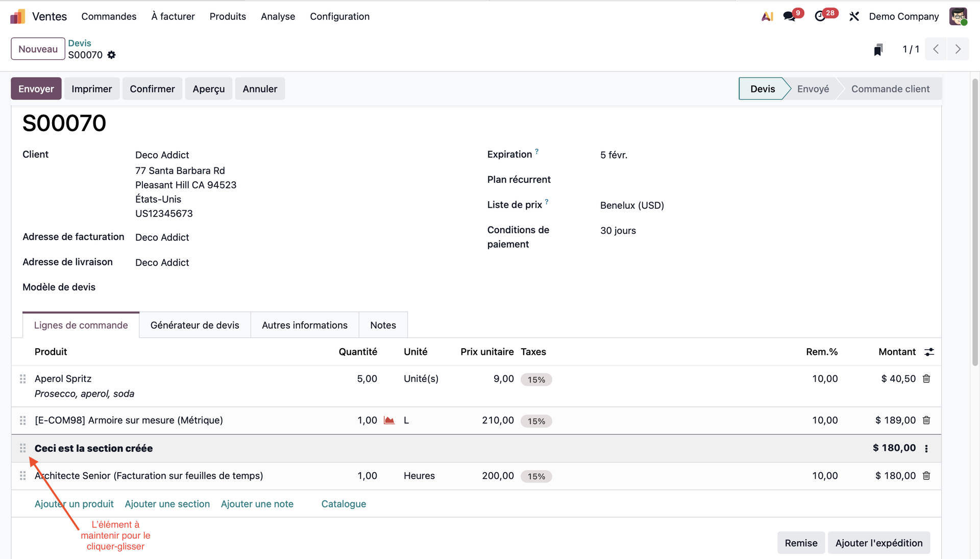Open the optional columns settings icon
The height and width of the screenshot is (559, 980).
click(x=929, y=352)
